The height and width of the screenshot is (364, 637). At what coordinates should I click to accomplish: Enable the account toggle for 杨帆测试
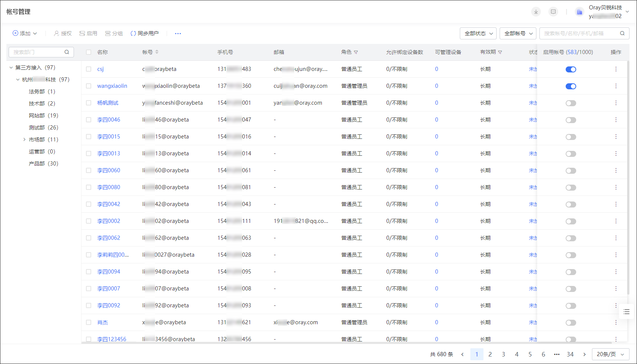click(x=571, y=103)
